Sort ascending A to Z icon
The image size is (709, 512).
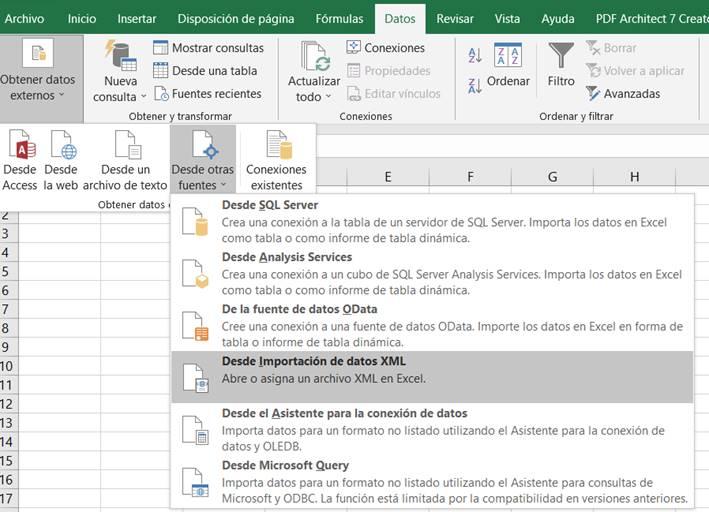[x=474, y=55]
